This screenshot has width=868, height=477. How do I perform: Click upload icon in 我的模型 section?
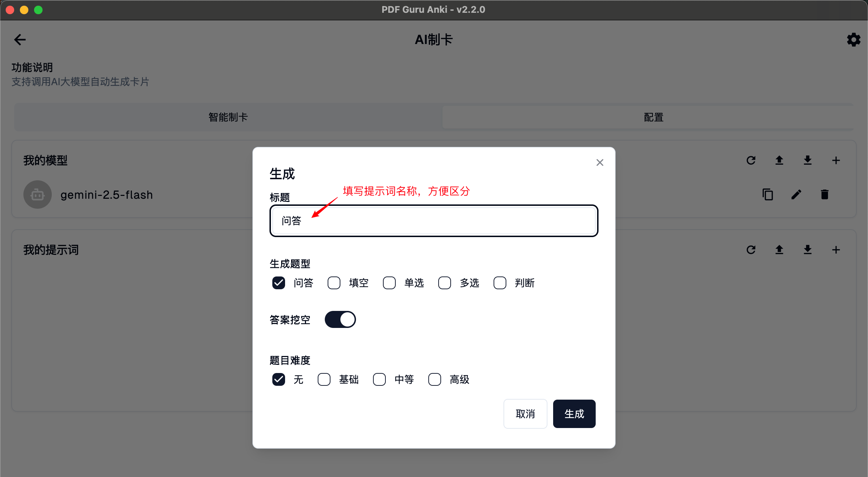779,160
